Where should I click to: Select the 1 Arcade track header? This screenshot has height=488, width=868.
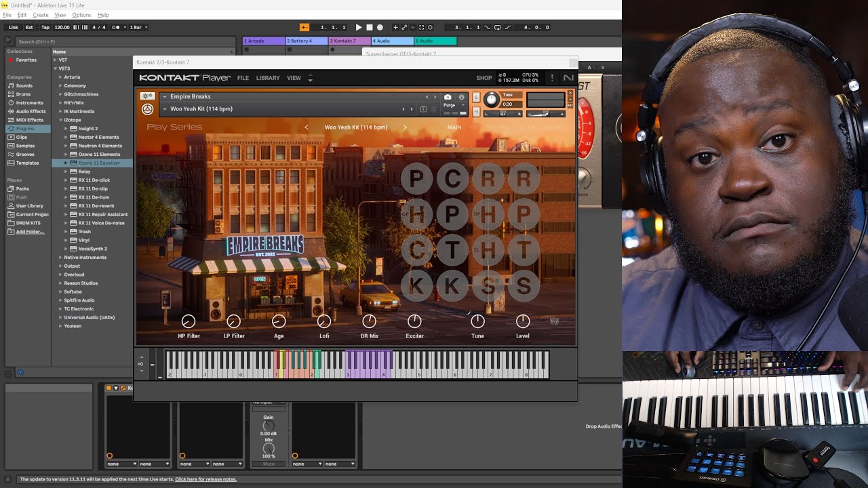pyautogui.click(x=264, y=41)
